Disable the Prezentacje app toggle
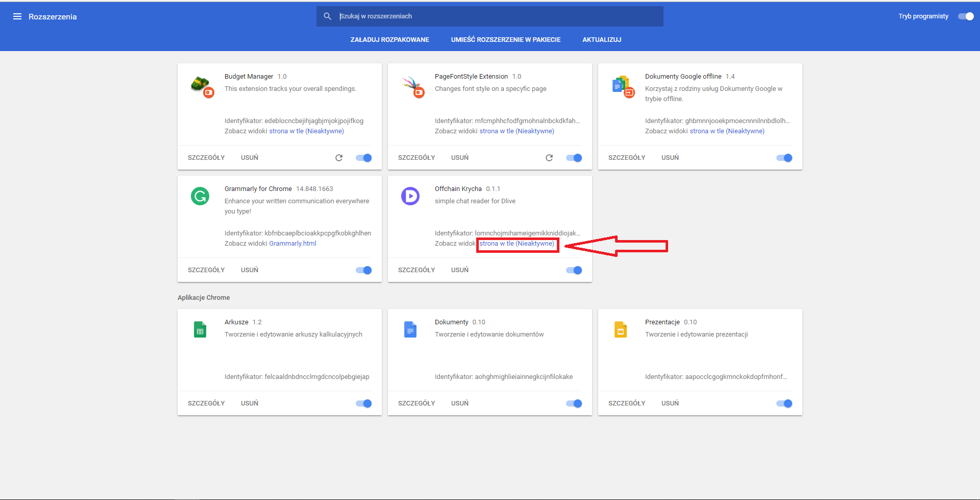This screenshot has width=980, height=500. 785,403
